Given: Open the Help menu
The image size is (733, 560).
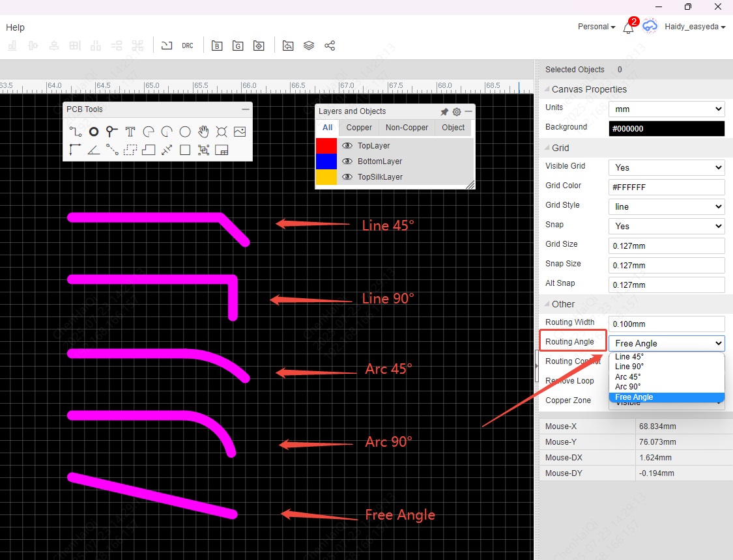Looking at the screenshot, I should click(15, 27).
